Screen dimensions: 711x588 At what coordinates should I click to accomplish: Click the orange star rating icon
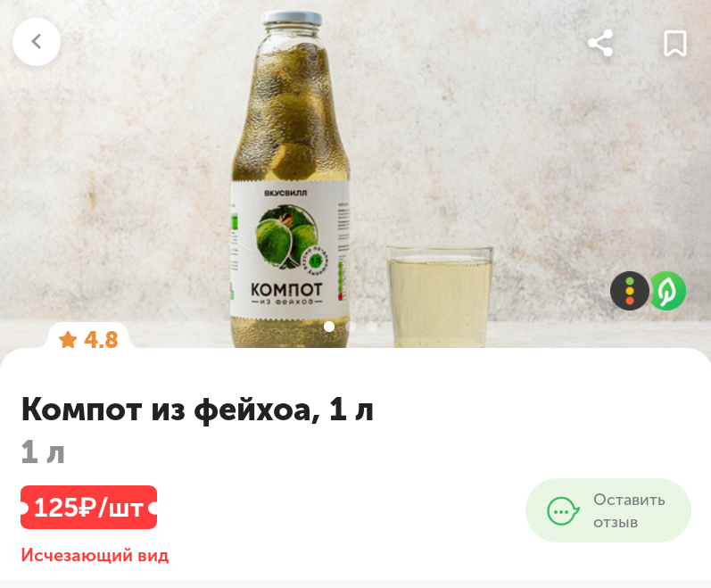68,340
